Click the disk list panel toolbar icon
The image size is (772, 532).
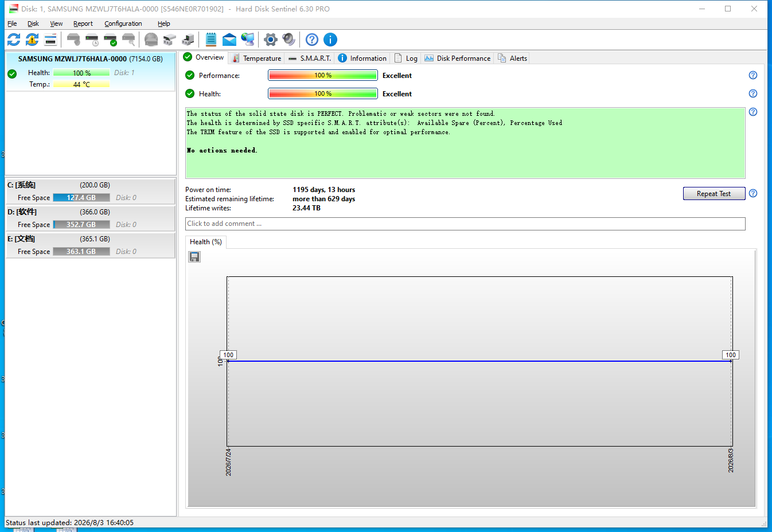click(x=50, y=40)
